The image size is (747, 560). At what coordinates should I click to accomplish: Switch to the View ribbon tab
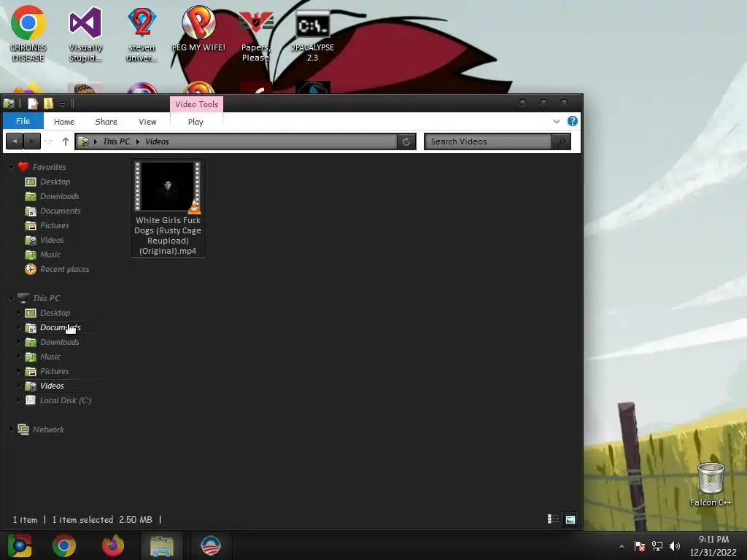point(147,122)
